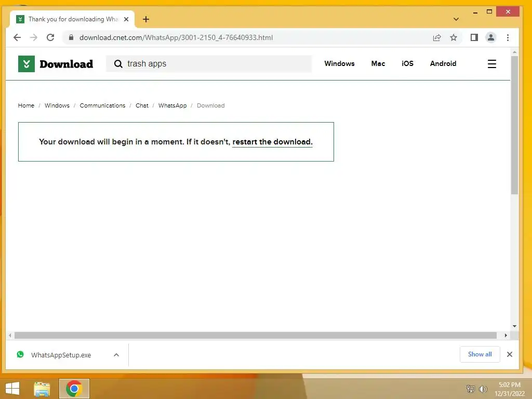
Task: Open a new tab with plus button
Action: [x=146, y=19]
